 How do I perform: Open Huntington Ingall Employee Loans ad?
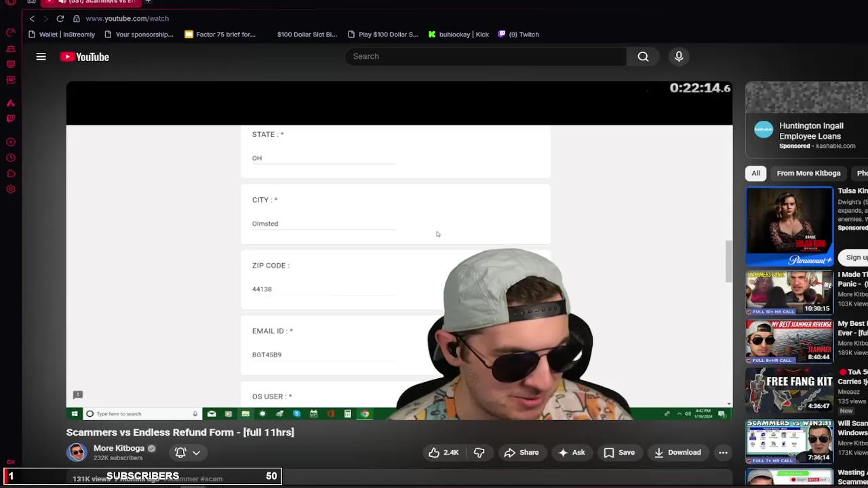pyautogui.click(x=811, y=131)
